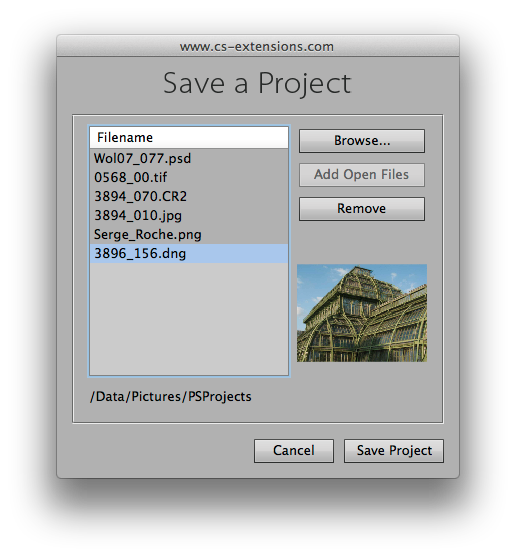The width and height of the screenshot is (516, 557).
Task: Confirm with the Save Project button
Action: tap(394, 451)
